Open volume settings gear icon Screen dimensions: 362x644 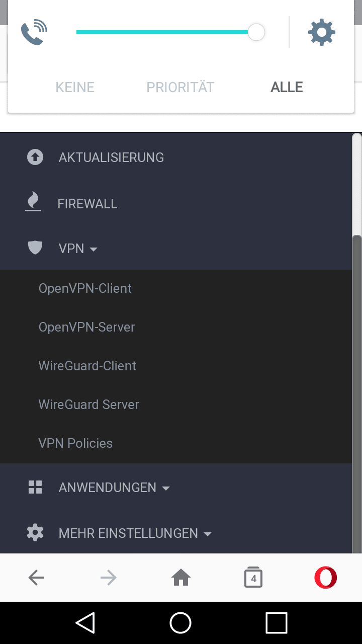(x=321, y=32)
